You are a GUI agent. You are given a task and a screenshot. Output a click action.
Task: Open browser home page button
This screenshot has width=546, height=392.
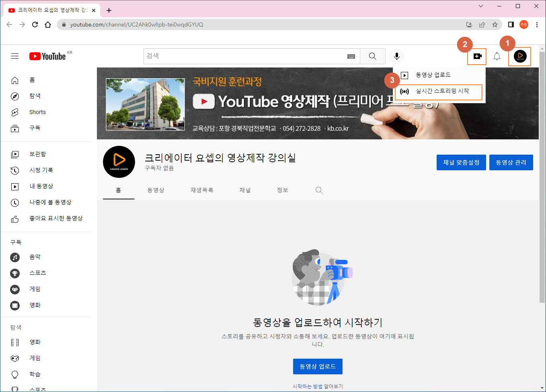48,24
